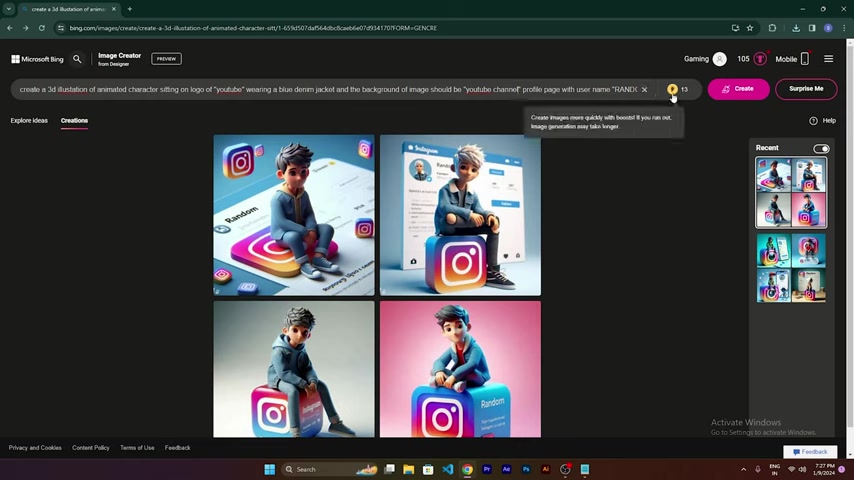
Task: Click the taskbar clock 7:27 PM
Action: [x=825, y=469]
